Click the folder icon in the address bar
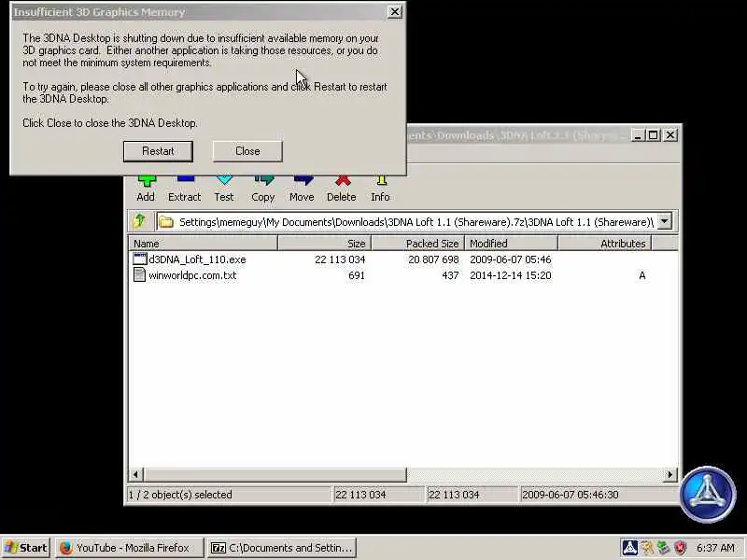Image resolution: width=747 pixels, height=560 pixels. (166, 221)
